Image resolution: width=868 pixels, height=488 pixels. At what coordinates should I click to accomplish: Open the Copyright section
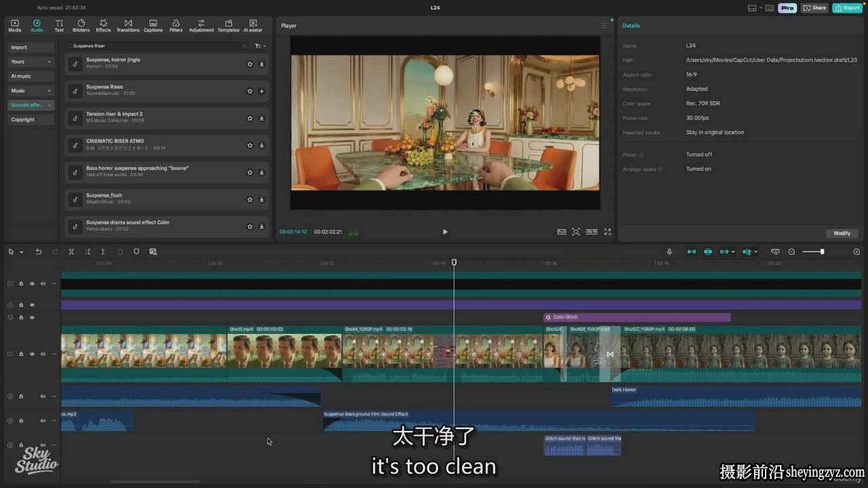[x=31, y=119]
